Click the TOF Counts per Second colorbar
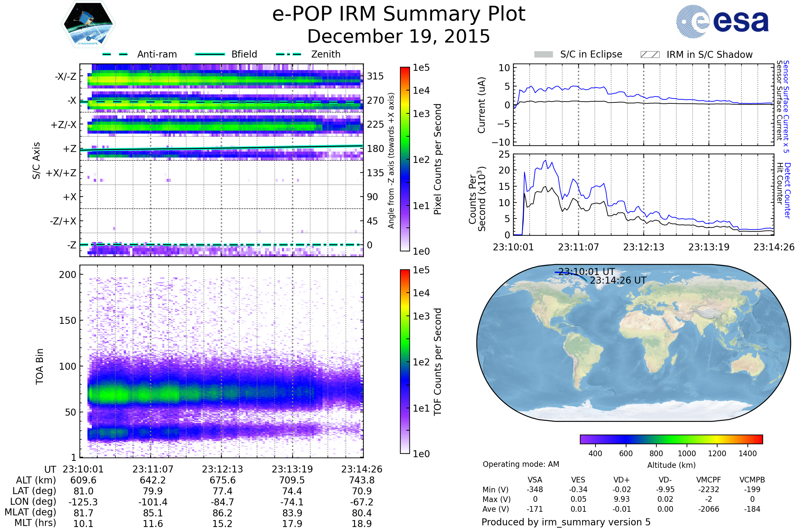Viewport: 798px width, 532px height. click(405, 361)
